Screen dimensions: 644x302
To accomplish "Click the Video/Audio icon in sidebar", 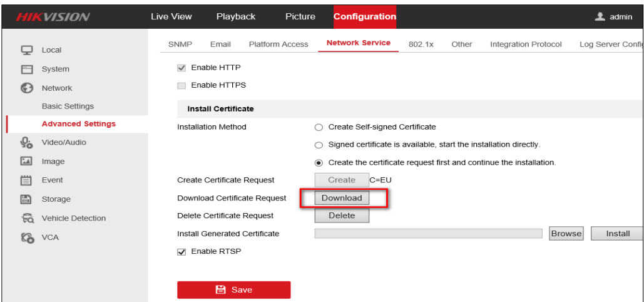I will pyautogui.click(x=27, y=143).
